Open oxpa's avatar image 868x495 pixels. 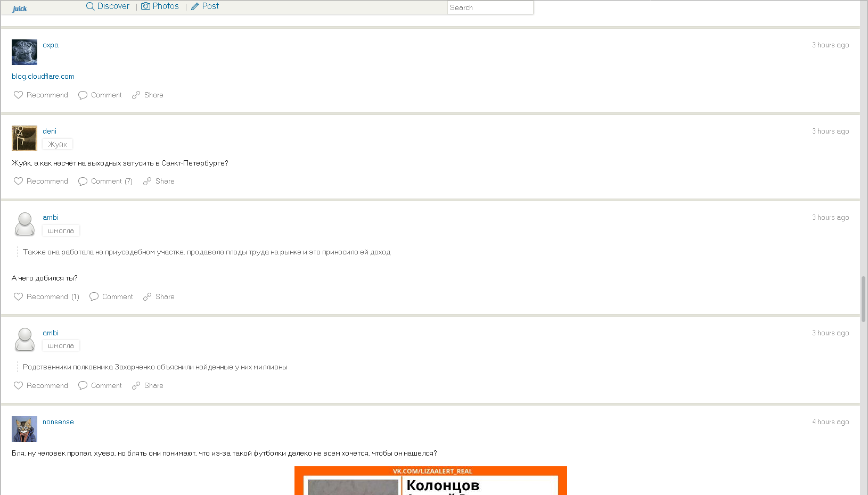24,52
